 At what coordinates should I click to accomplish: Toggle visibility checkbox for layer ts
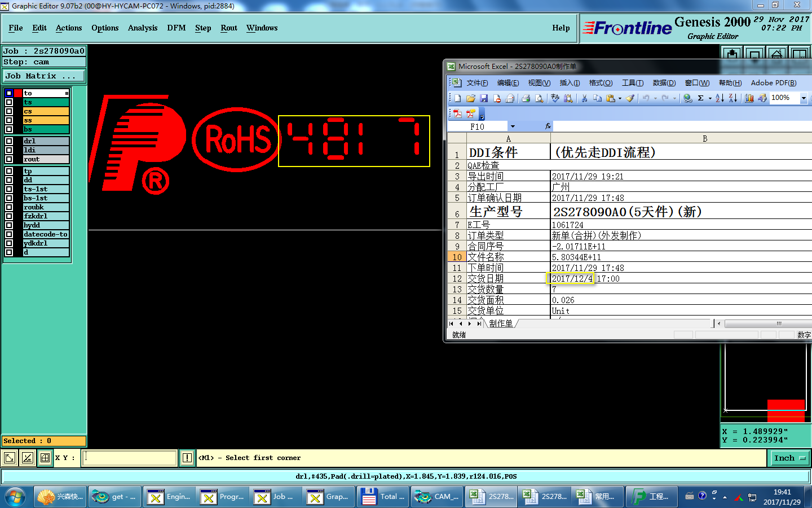(9, 102)
